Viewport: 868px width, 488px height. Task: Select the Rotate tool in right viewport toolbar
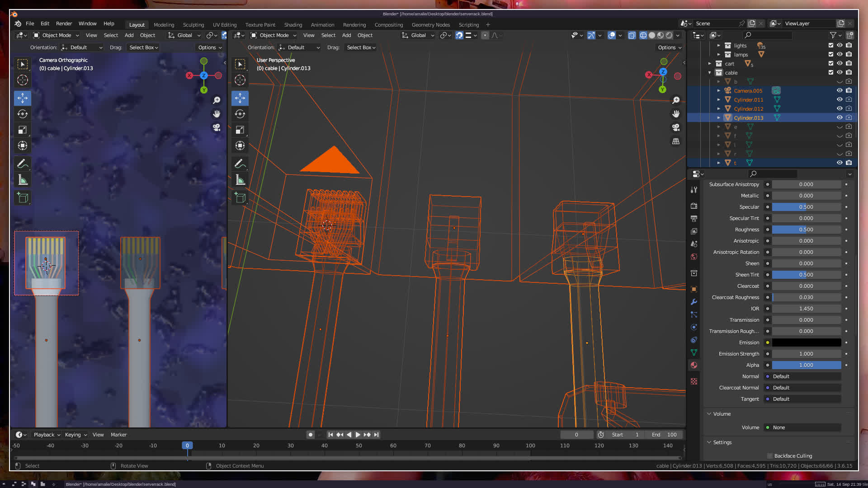pos(240,114)
